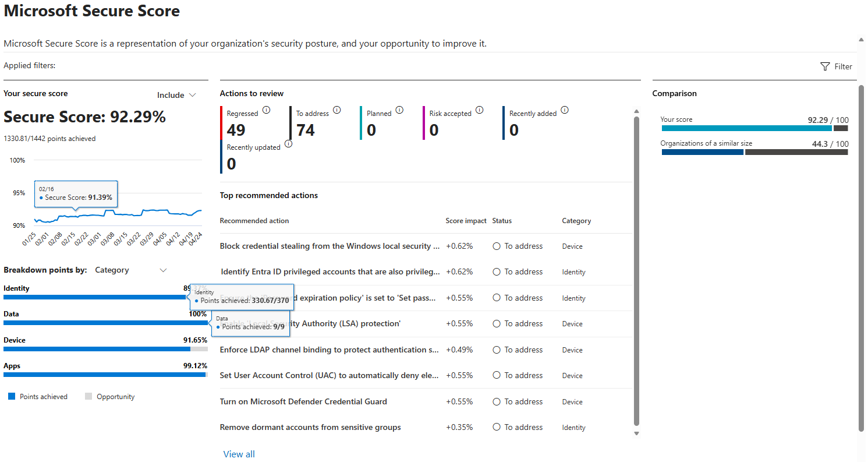The height and width of the screenshot is (462, 868).
Task: Click +0.35% score impact value
Action: tap(459, 428)
